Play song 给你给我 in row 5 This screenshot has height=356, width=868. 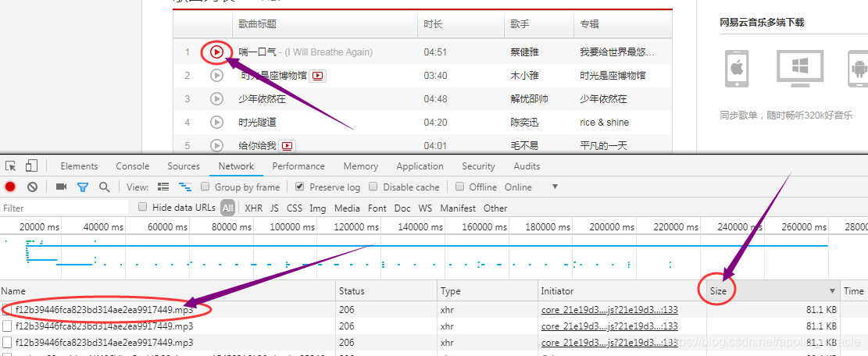[217, 145]
